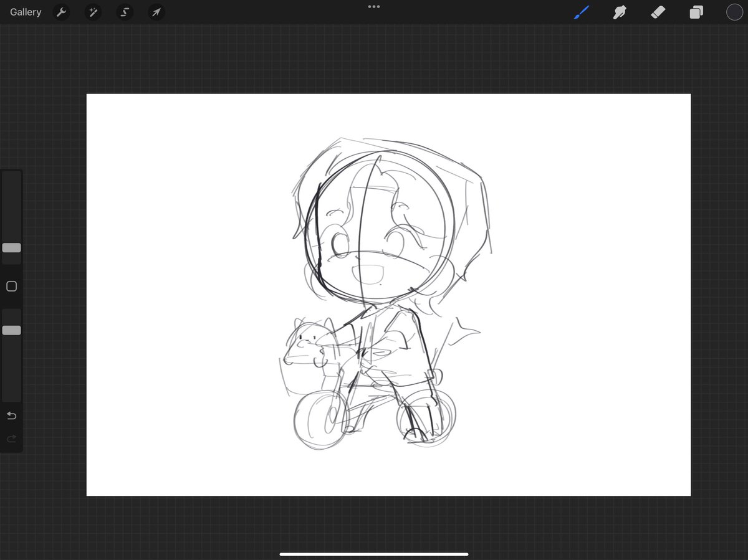Open the Layers panel
This screenshot has width=748, height=560.
(x=696, y=12)
